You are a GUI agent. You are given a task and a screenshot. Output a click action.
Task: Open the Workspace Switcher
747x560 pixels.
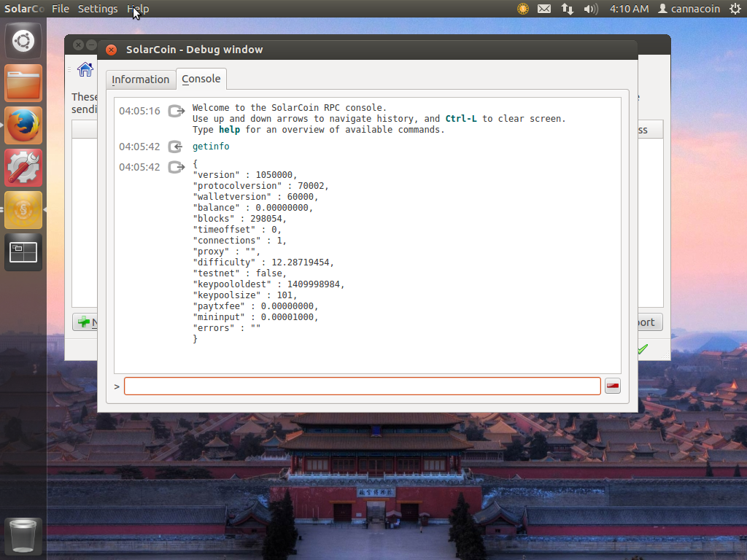tap(23, 252)
